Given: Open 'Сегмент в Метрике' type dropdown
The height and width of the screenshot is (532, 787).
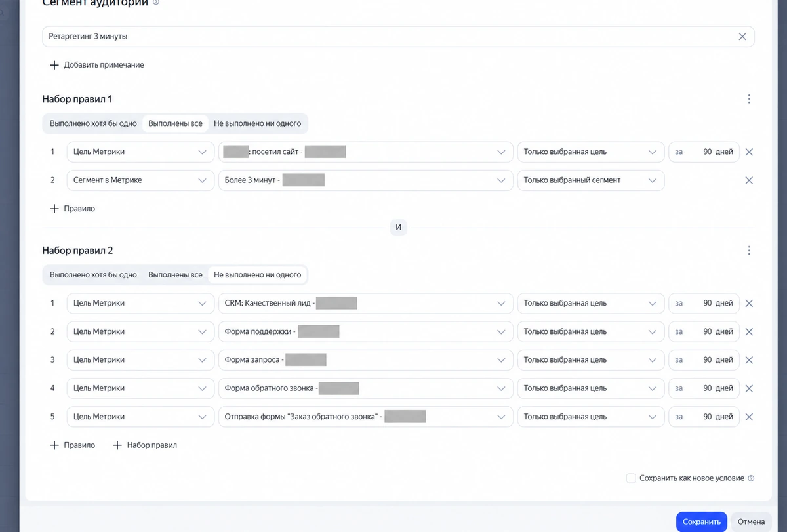Looking at the screenshot, I should 140,180.
